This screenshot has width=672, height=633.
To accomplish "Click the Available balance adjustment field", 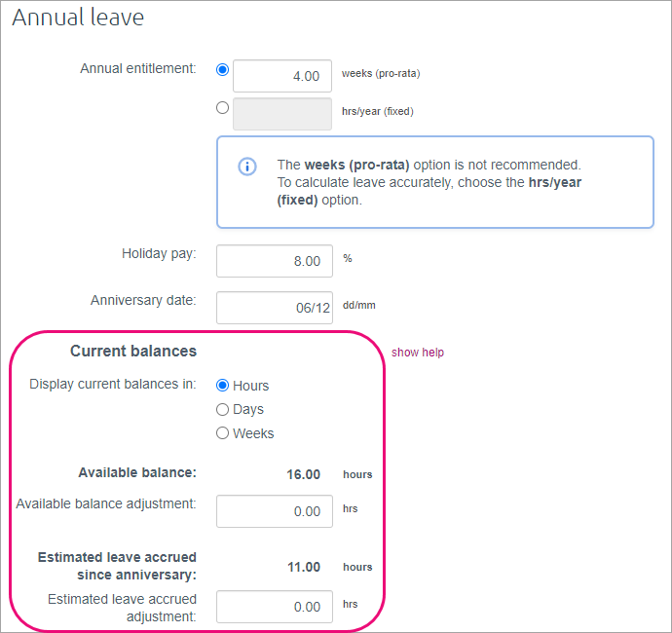I will pyautogui.click(x=275, y=511).
